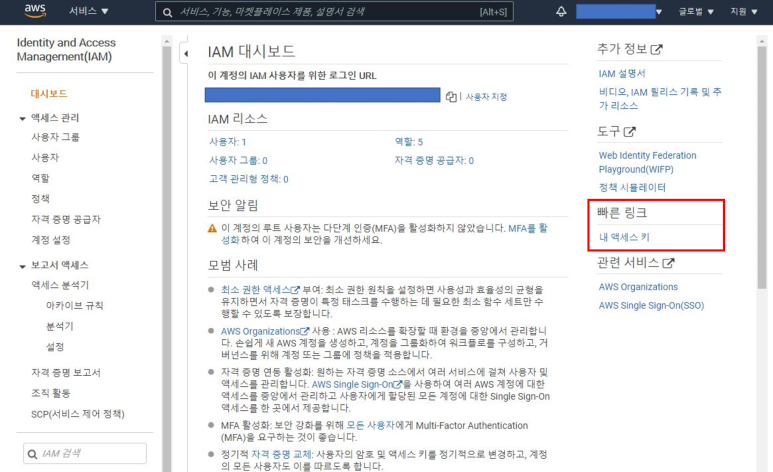Open 사용자 in the sidebar
Viewport: 773px width, 472px height.
pos(45,158)
